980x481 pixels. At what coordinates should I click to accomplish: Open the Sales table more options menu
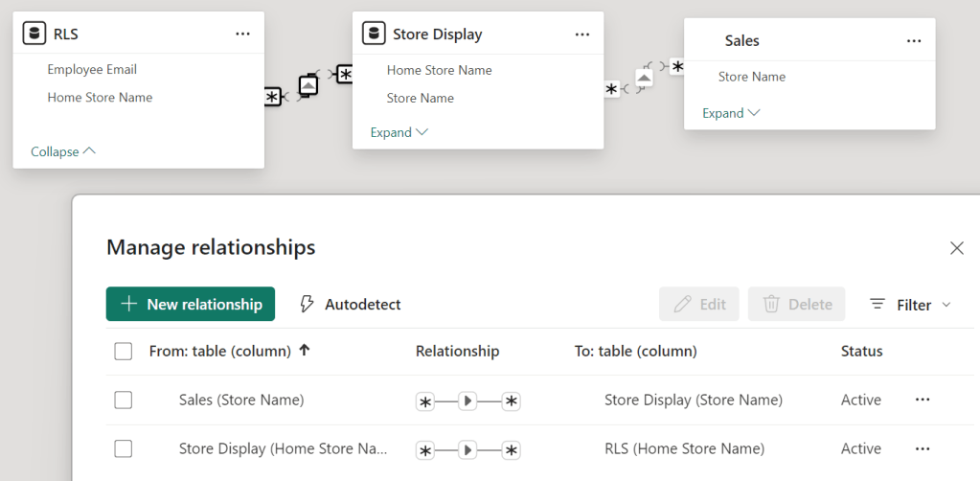pos(914,40)
